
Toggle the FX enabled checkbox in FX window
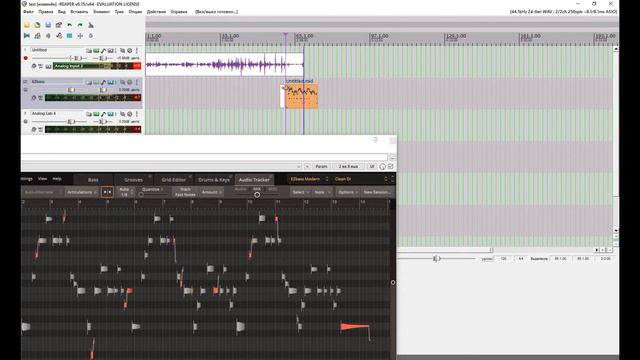click(x=391, y=167)
